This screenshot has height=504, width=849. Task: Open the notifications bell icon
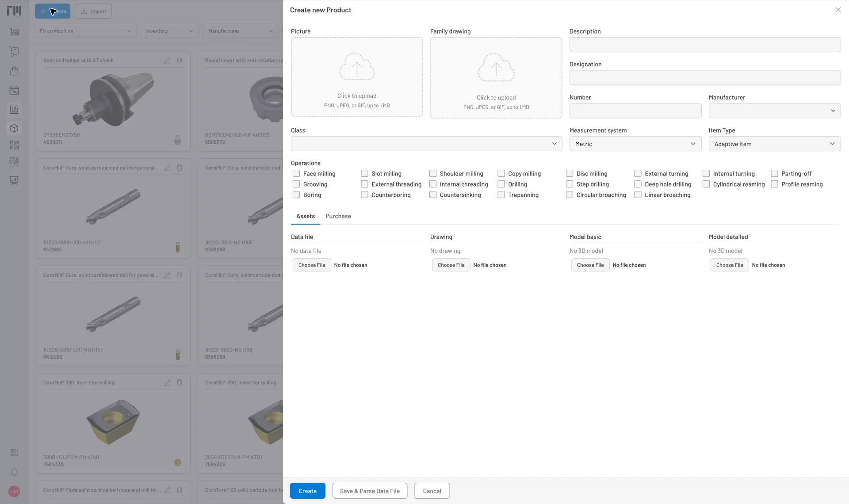14,472
